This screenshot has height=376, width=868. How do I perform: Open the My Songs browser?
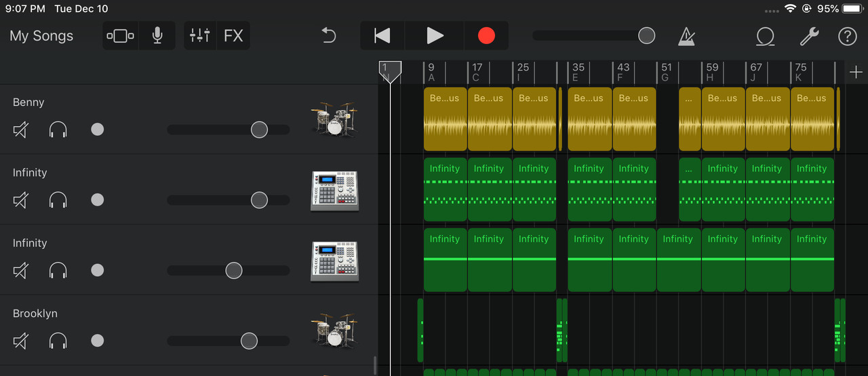coord(41,36)
